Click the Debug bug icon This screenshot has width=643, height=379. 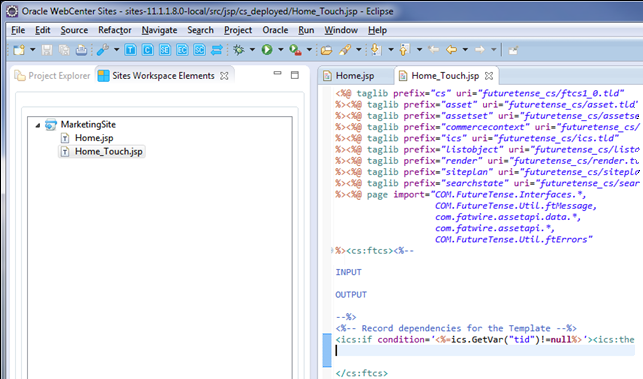coord(238,50)
